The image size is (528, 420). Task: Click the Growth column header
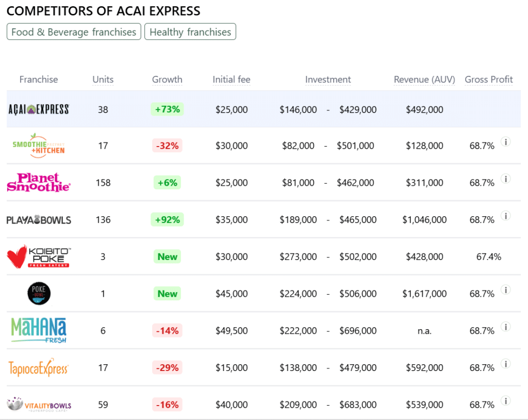click(167, 79)
